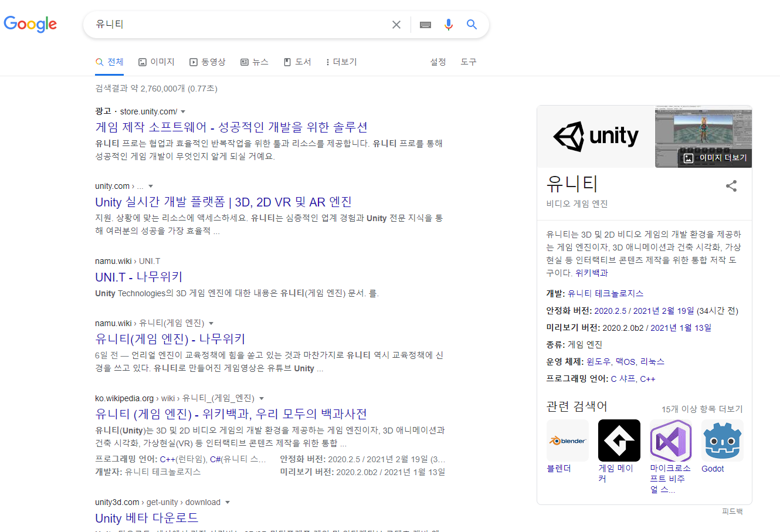Open the on-screen keyboard input tool
Image resolution: width=780 pixels, height=532 pixels.
[426, 25]
